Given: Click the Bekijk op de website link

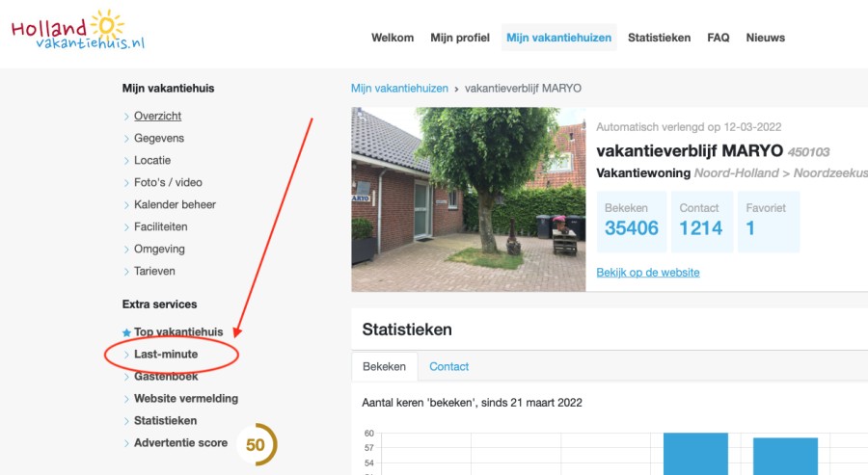Looking at the screenshot, I should coord(648,273).
